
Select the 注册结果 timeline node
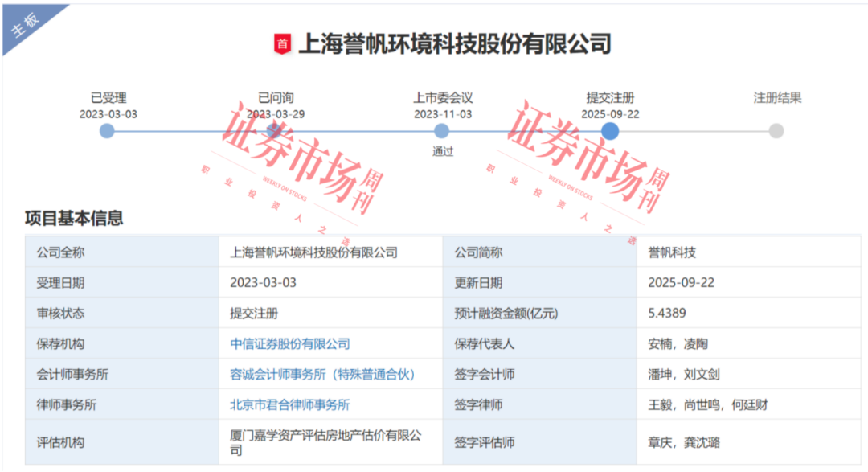(x=776, y=131)
